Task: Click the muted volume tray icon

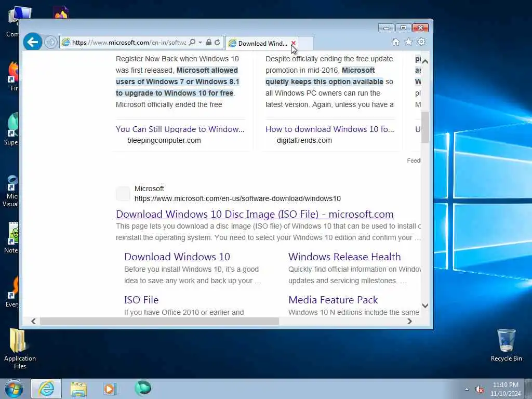Action: [480, 390]
